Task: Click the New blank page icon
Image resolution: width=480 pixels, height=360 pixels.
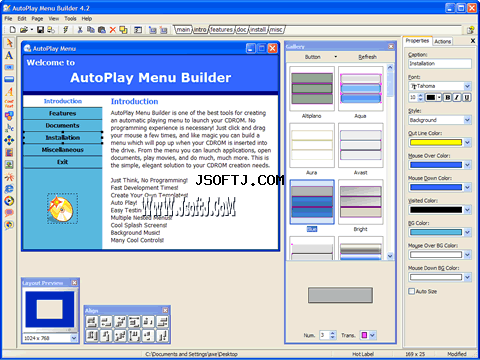Action: [12, 30]
